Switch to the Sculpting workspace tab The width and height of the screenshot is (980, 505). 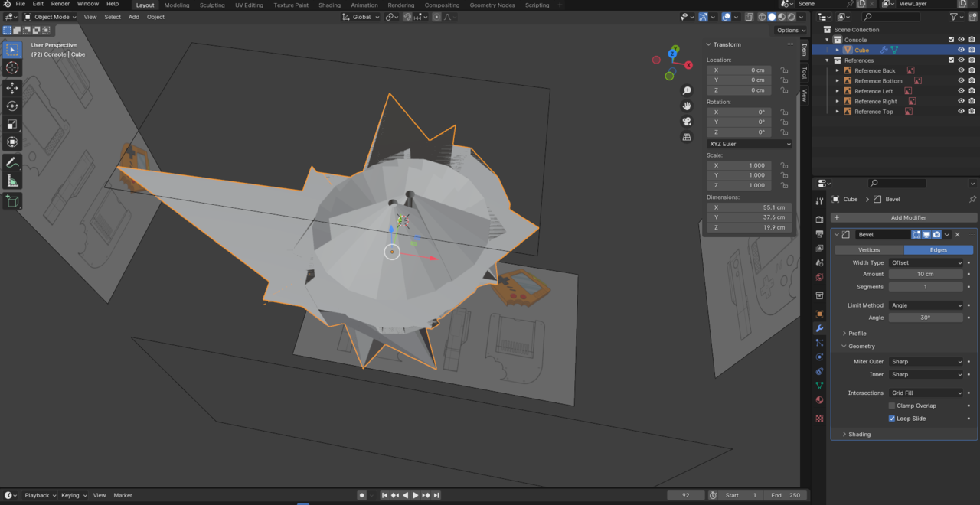coord(212,5)
